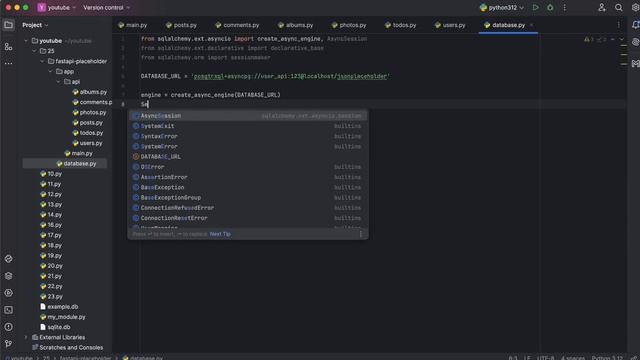Select SyntaxError completion suggestion

pos(248,136)
